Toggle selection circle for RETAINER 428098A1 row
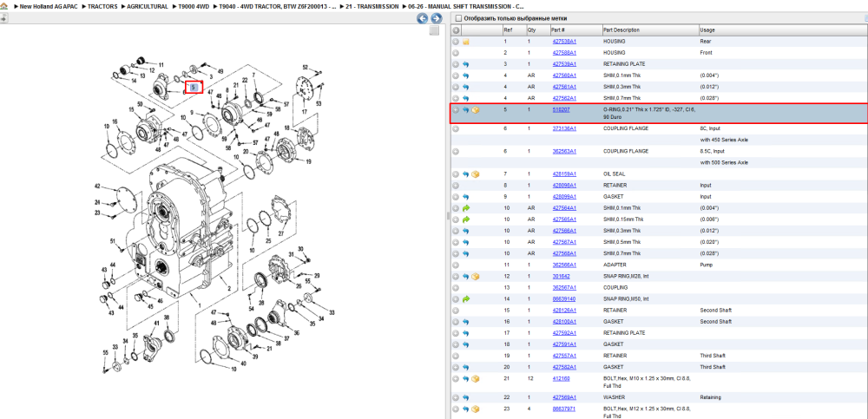Image resolution: width=868 pixels, height=419 pixels. 456,186
